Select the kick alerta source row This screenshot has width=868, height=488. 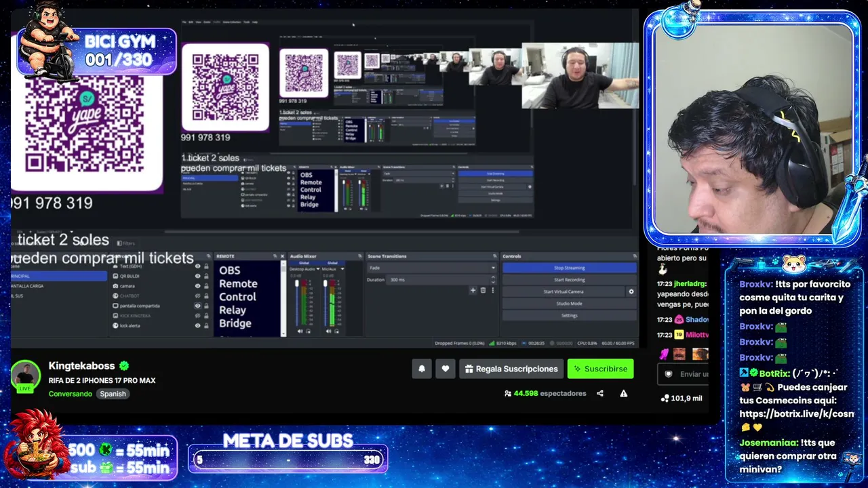point(161,325)
